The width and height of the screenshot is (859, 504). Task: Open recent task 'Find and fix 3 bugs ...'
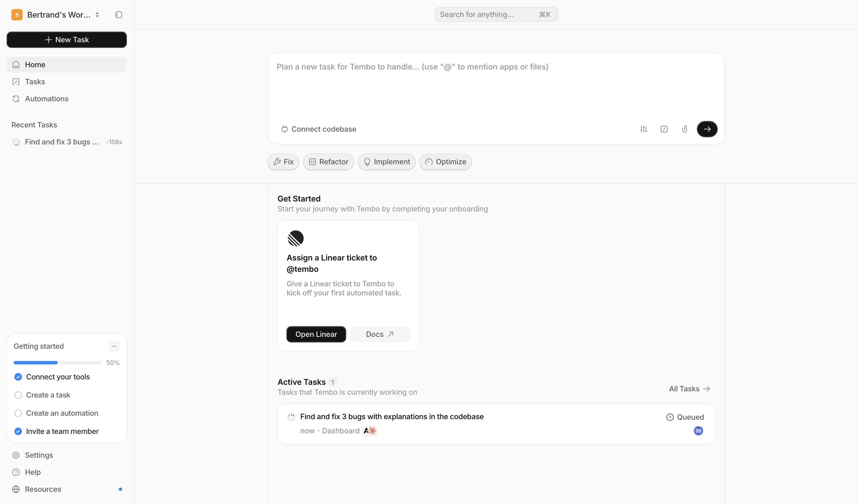click(x=67, y=142)
